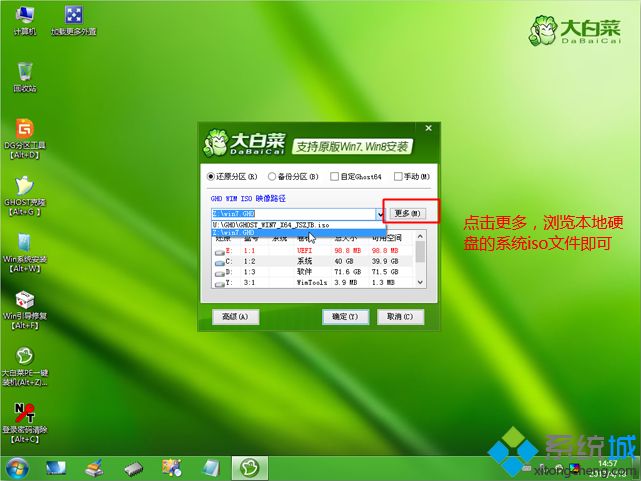Click the partition list scrollbar thumb

(420, 251)
